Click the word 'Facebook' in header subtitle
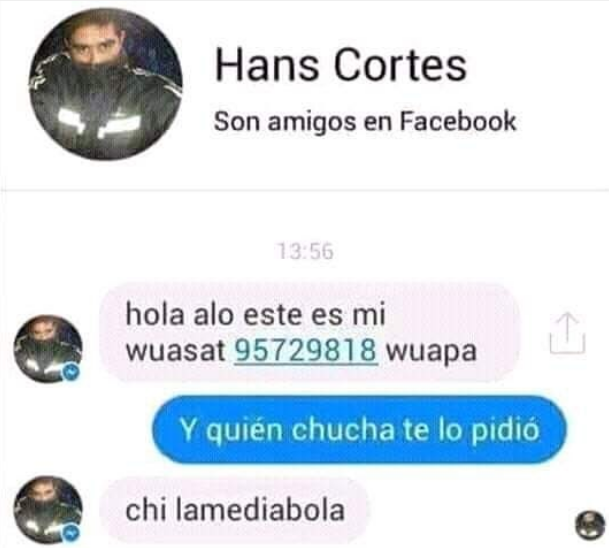Screen dimensions: 609x548 (458, 121)
